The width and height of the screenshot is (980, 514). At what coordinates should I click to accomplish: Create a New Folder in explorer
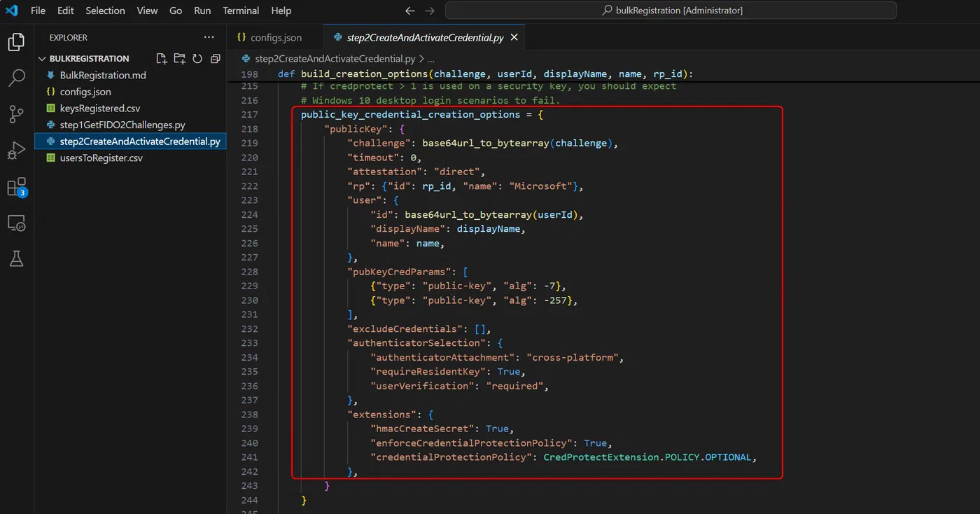coord(180,59)
